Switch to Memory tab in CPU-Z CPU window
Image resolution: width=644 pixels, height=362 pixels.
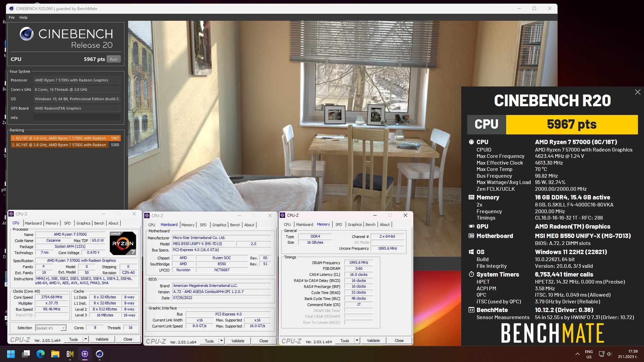tap(52, 223)
